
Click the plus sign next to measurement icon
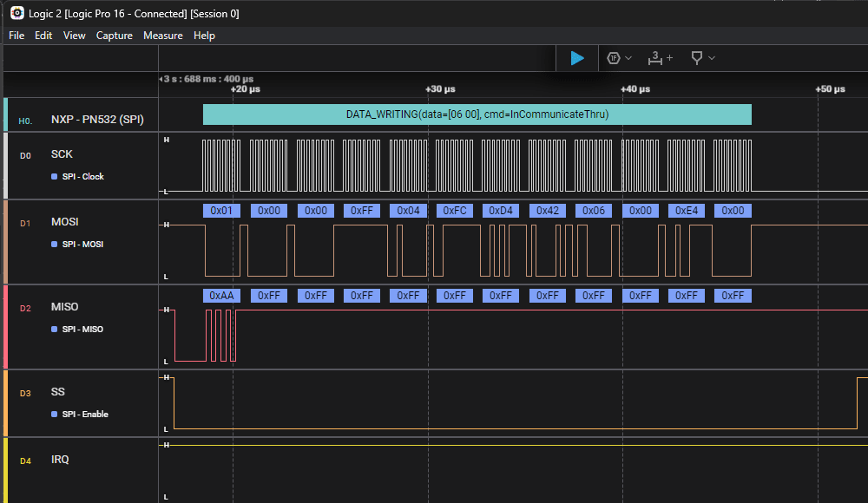(x=669, y=58)
